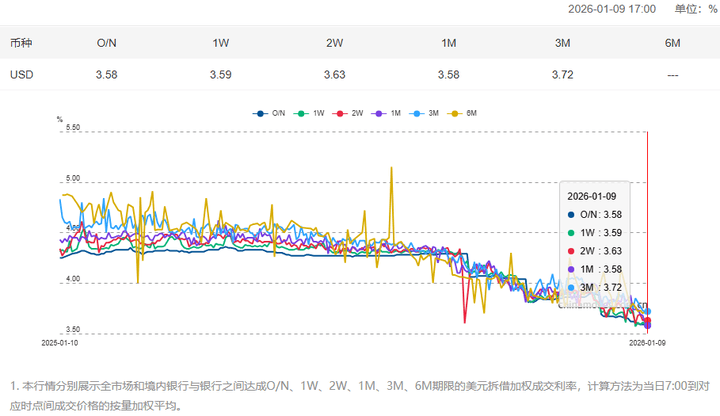Click the purple 1M legend marker
The image size is (720, 416).
(x=388, y=114)
